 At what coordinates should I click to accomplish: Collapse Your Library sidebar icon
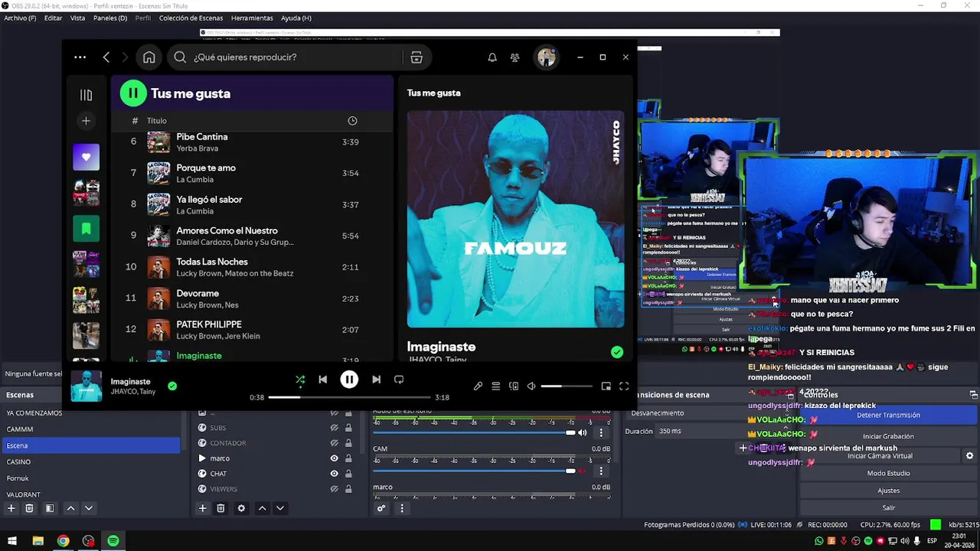pos(86,95)
